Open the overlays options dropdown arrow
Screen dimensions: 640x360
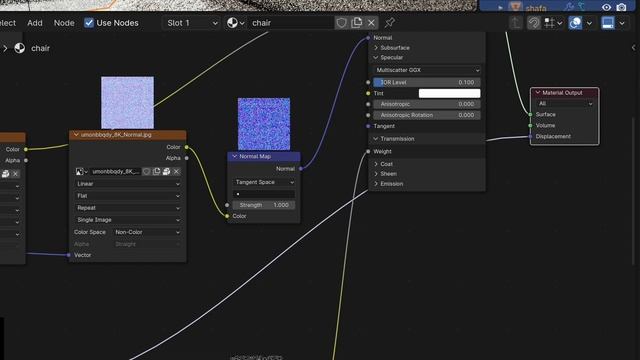click(589, 23)
